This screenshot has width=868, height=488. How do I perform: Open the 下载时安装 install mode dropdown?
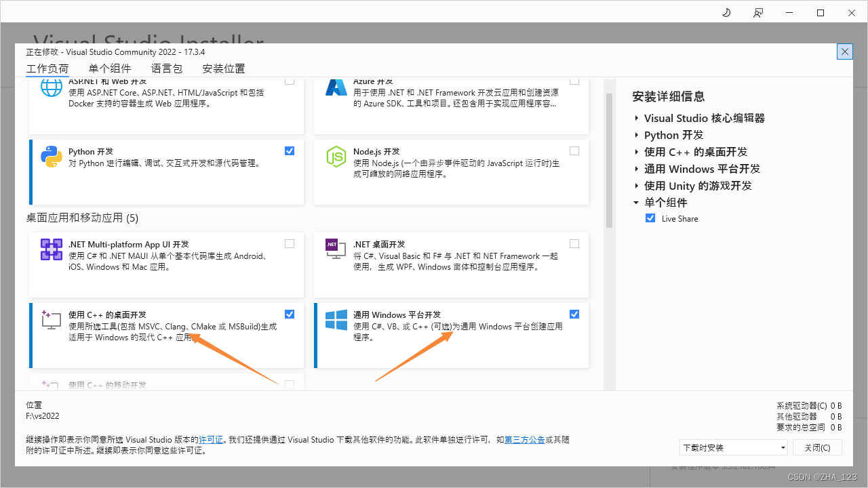[x=734, y=447]
